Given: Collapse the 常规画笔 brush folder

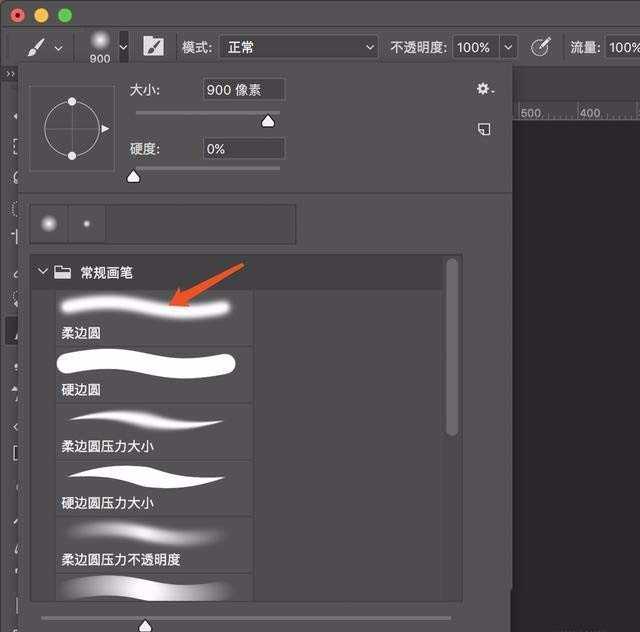Looking at the screenshot, I should click(43, 271).
